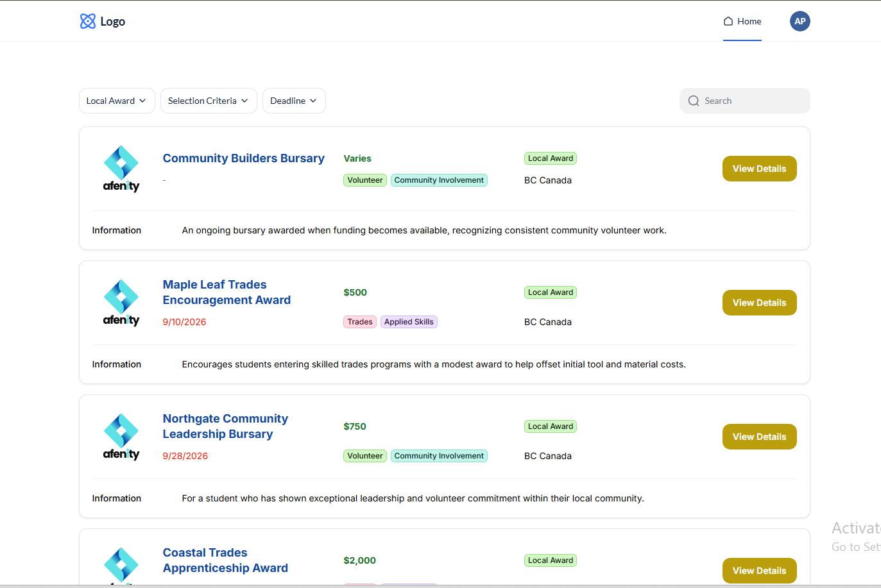
Task: View Details for Northgate Community Leadership Bursary
Action: tap(759, 437)
